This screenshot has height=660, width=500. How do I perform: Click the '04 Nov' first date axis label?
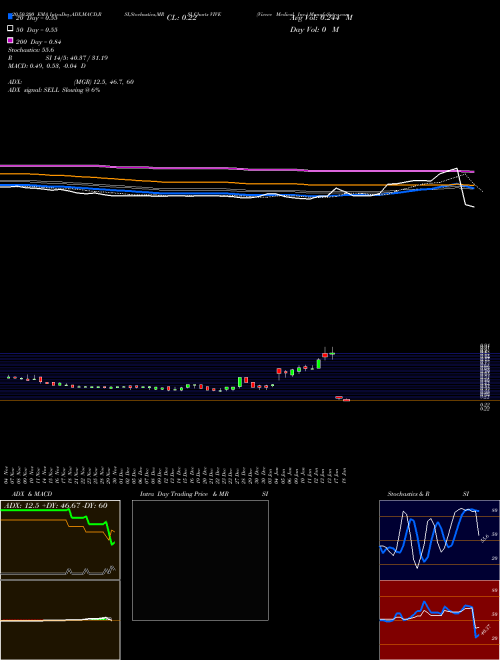pos(7,475)
